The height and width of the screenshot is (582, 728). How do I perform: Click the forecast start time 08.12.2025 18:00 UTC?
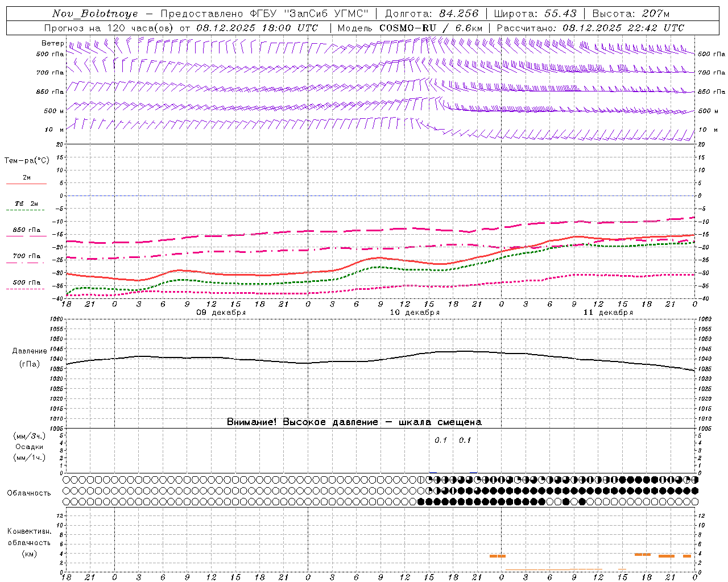pyautogui.click(x=257, y=28)
